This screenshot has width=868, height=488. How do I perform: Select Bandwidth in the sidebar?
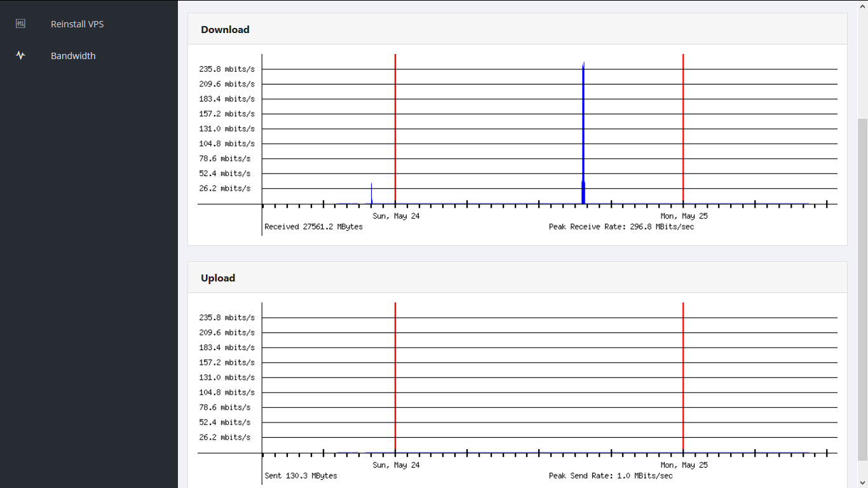73,56
